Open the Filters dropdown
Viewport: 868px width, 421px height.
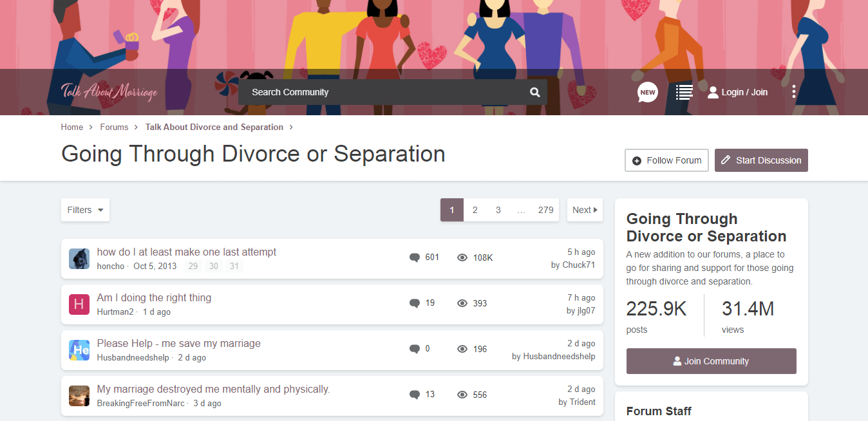tap(84, 209)
